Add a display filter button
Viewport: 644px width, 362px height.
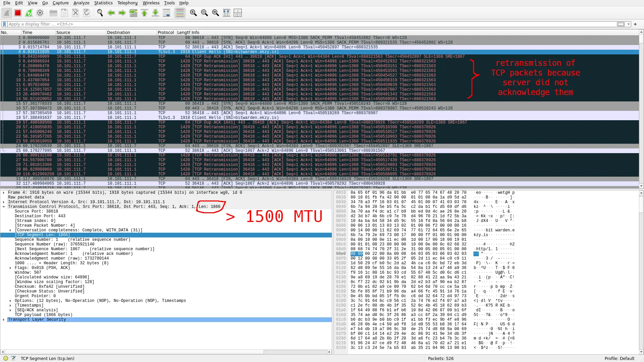635,24
